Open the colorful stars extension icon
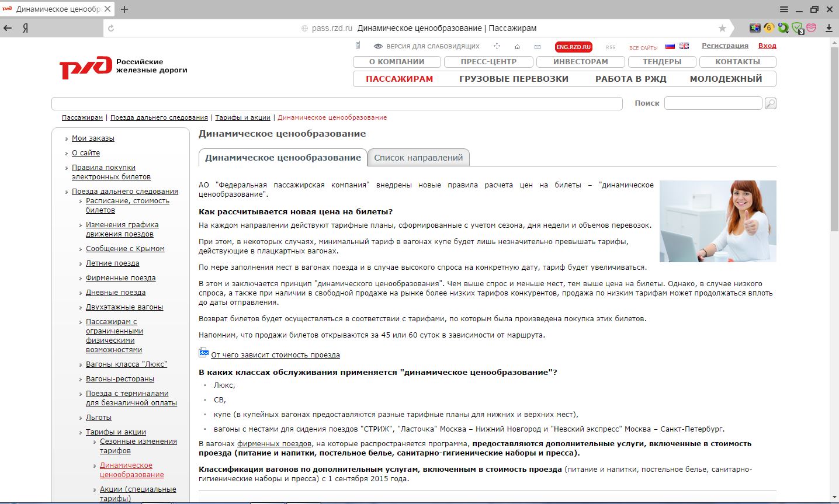 coord(755,27)
